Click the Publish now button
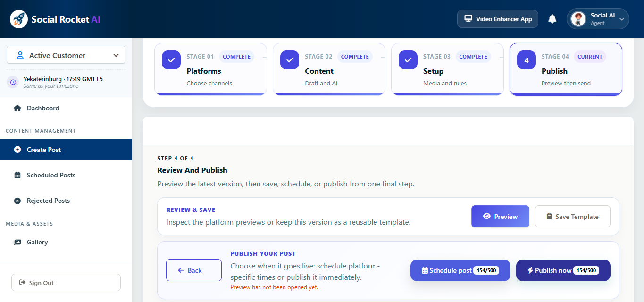The width and height of the screenshot is (644, 302). 563,270
